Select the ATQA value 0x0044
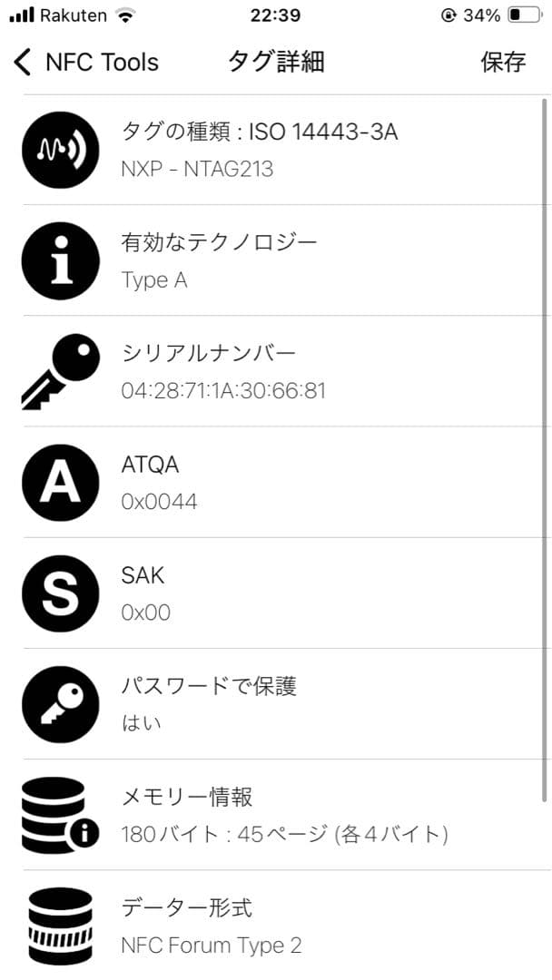The height and width of the screenshot is (980, 552). click(x=160, y=502)
